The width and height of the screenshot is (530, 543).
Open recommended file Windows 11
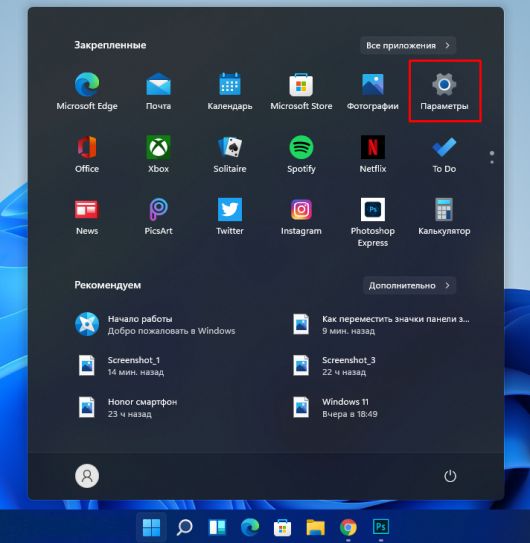point(335,408)
